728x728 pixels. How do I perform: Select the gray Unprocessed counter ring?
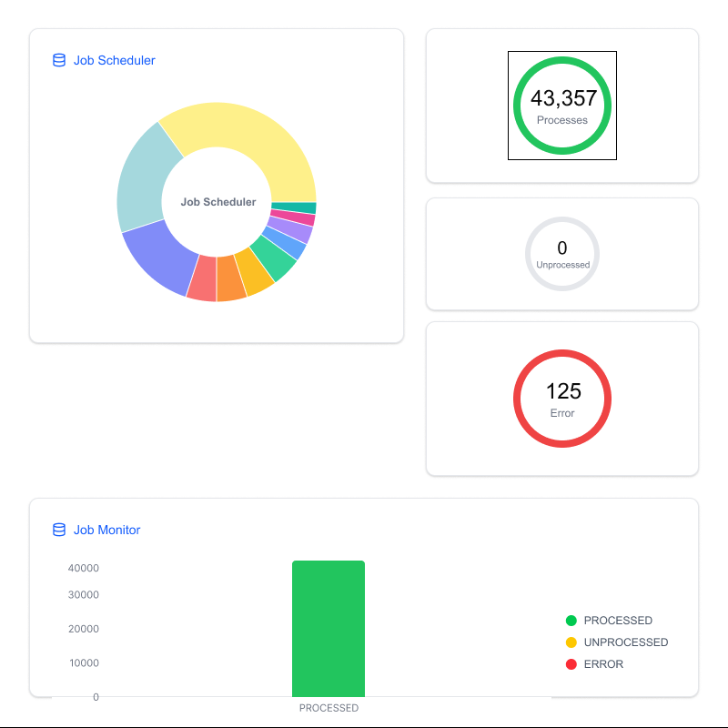pos(562,254)
